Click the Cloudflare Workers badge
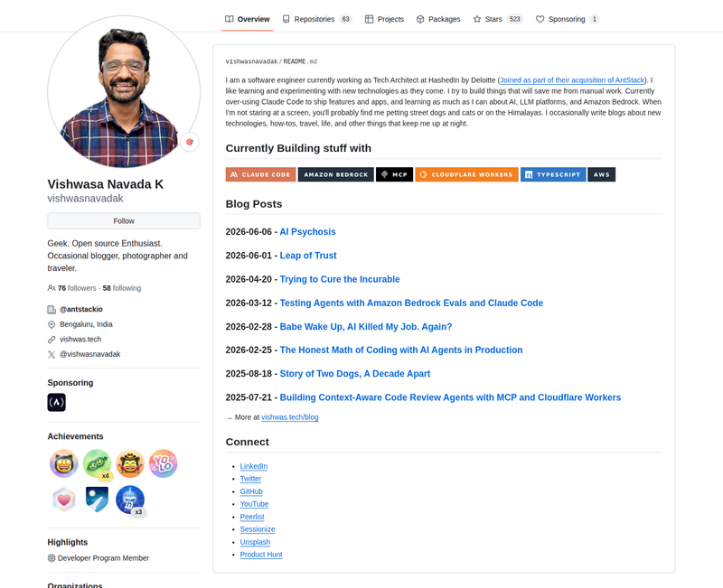The width and height of the screenshot is (723, 588). [x=466, y=174]
